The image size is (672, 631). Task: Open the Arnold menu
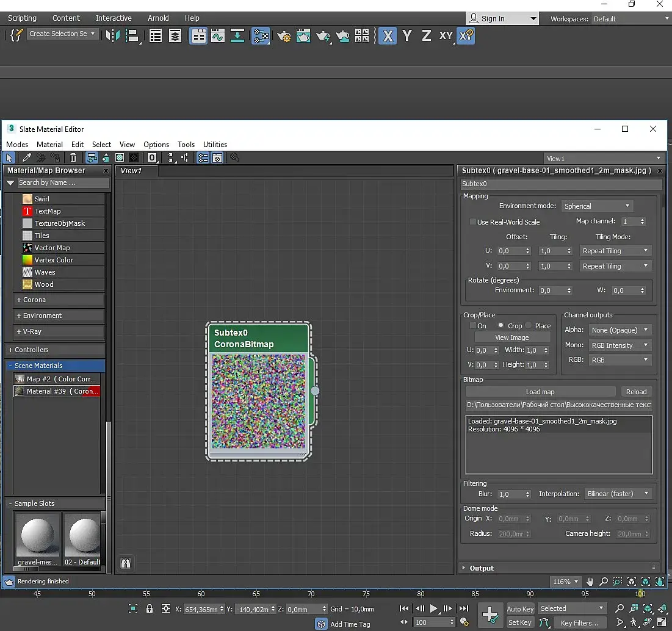tap(158, 18)
